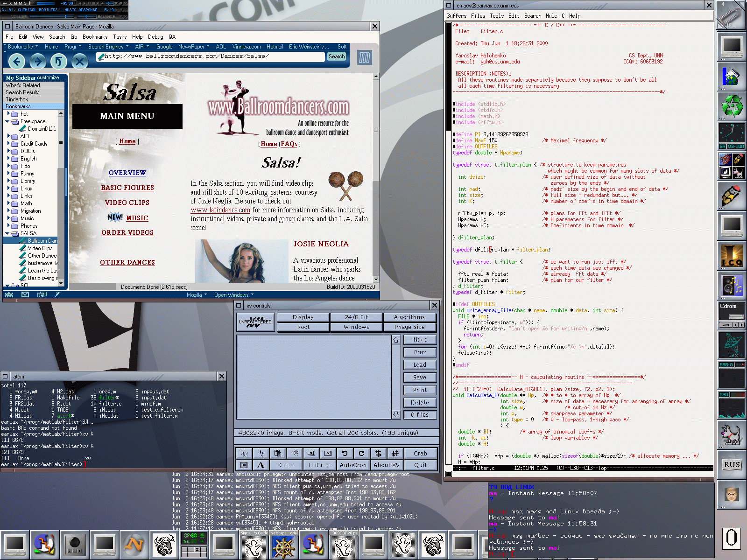
Task: Click XV paste clipboard icon
Action: [x=278, y=453]
